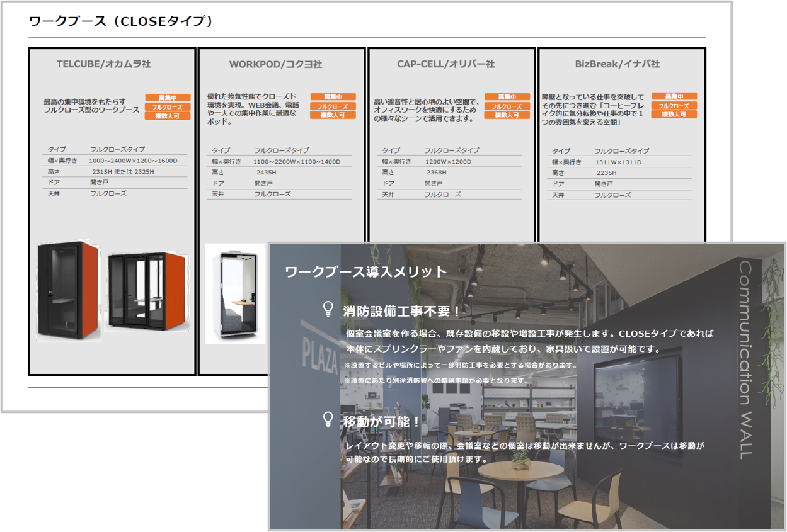Click the lightbulb icon beside 移動が可能！
The image size is (787, 532).
point(328,420)
